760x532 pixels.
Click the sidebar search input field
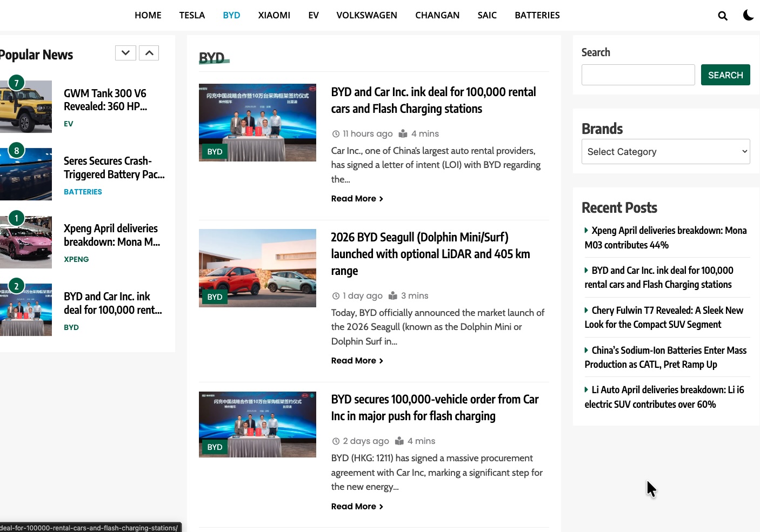[638, 75]
